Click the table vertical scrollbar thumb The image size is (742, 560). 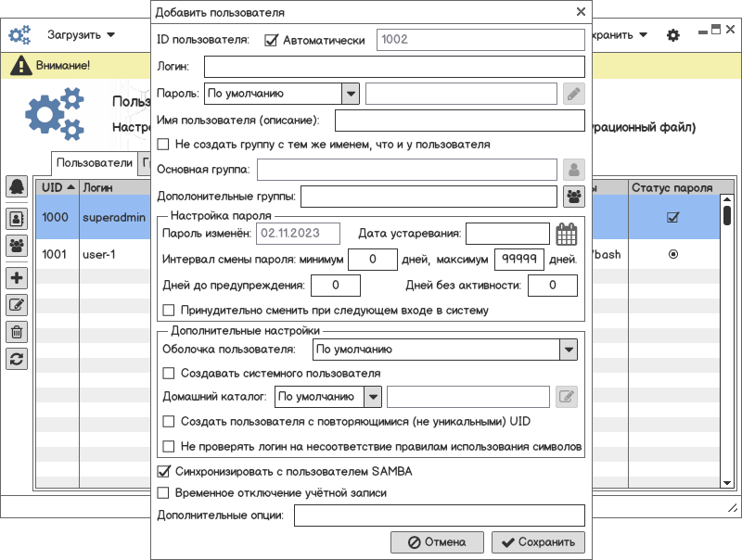(727, 215)
